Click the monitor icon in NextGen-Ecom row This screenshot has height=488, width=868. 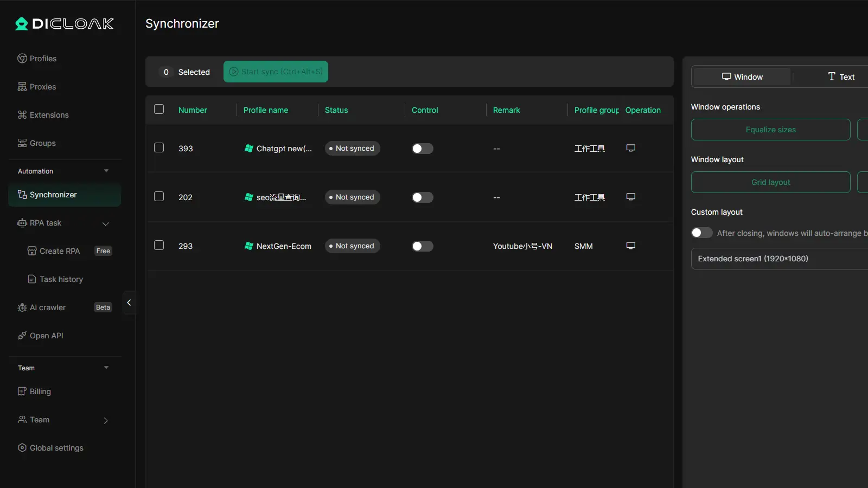[x=630, y=246]
